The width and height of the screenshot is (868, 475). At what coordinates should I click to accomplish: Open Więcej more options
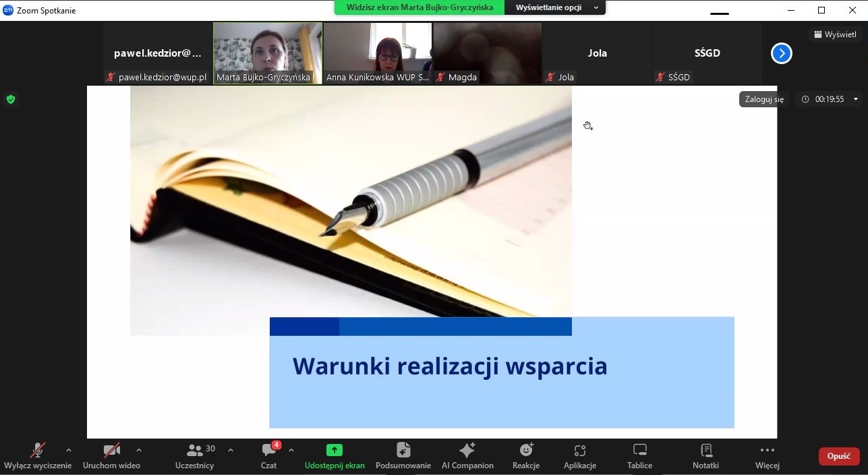[x=768, y=457]
